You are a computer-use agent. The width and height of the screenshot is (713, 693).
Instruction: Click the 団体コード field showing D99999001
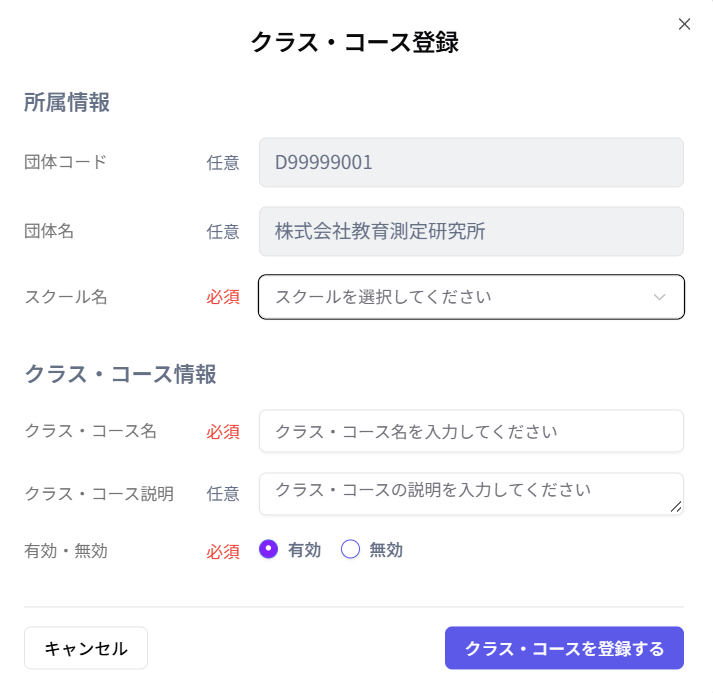point(471,162)
